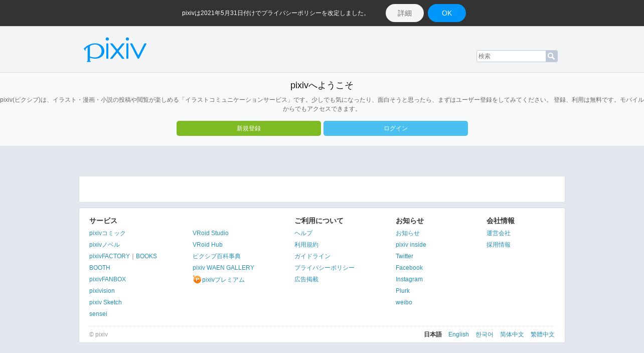Viewport: 644px width, 353px height.
Task: Open the 広告掲載 link
Action: 306,279
